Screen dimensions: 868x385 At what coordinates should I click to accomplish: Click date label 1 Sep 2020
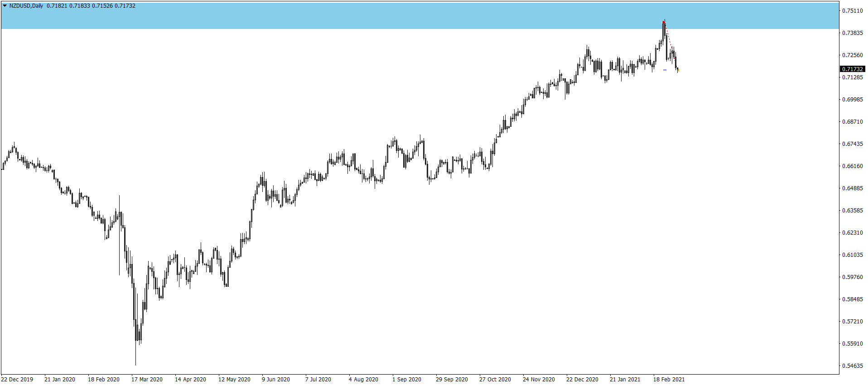coord(407,379)
